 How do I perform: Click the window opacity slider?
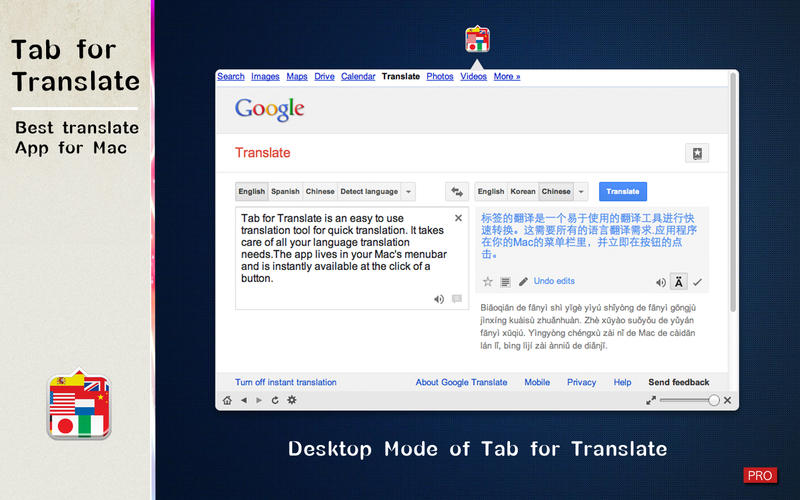pyautogui.click(x=689, y=401)
